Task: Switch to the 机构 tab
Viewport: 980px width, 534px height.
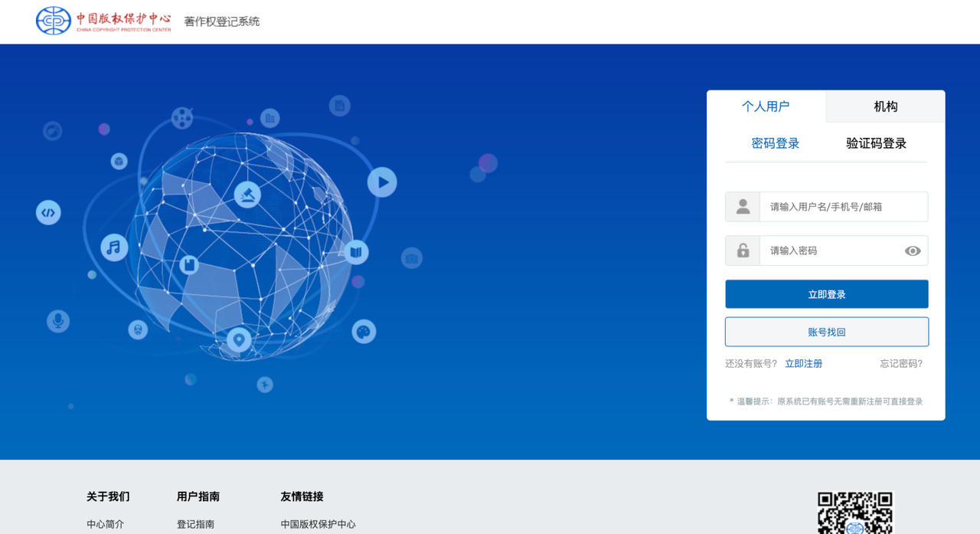Action: click(886, 106)
